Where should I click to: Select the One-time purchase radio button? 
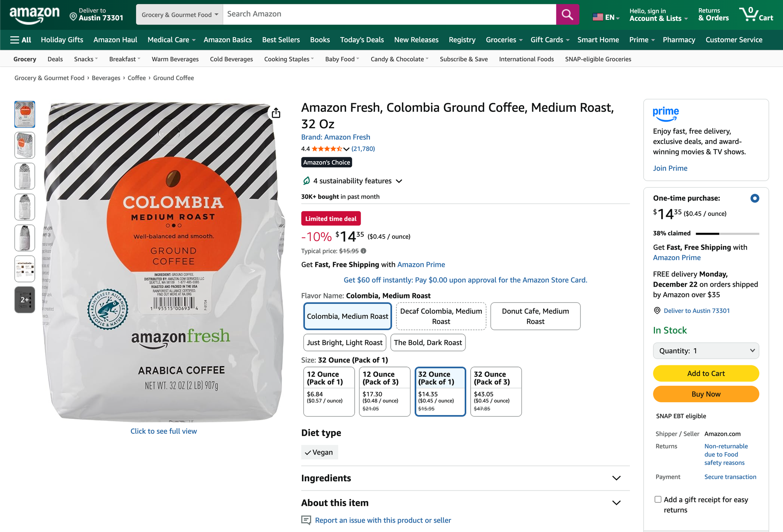[754, 198]
